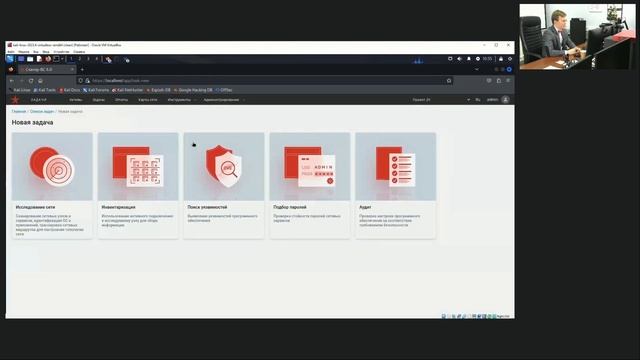Screen dimensions: 640x360
Task: Choose the Поиск уязвимостей task card
Action: click(224, 186)
